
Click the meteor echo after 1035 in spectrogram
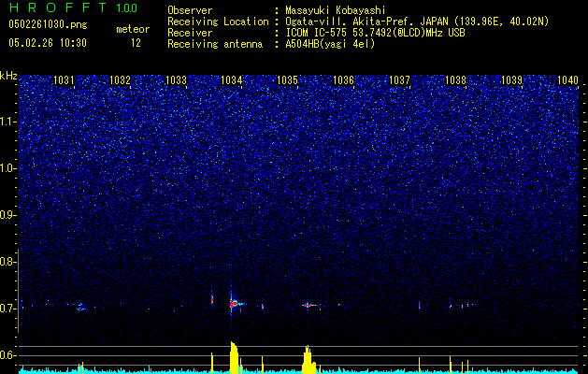click(x=308, y=306)
